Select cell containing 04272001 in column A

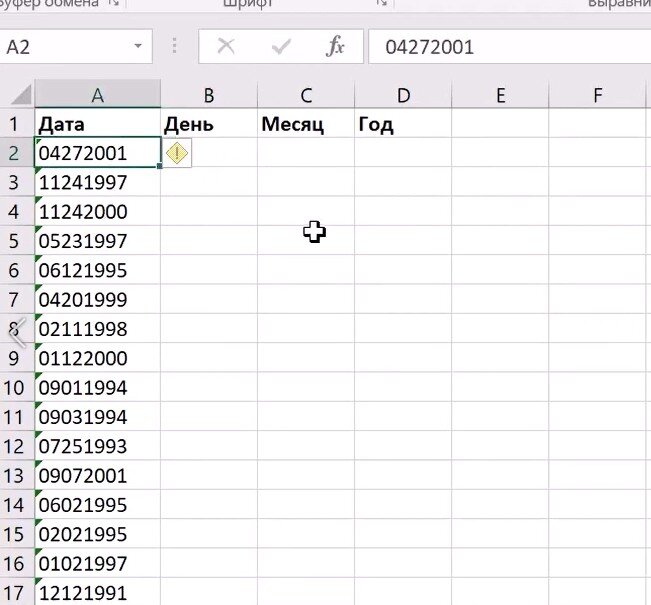tap(98, 153)
